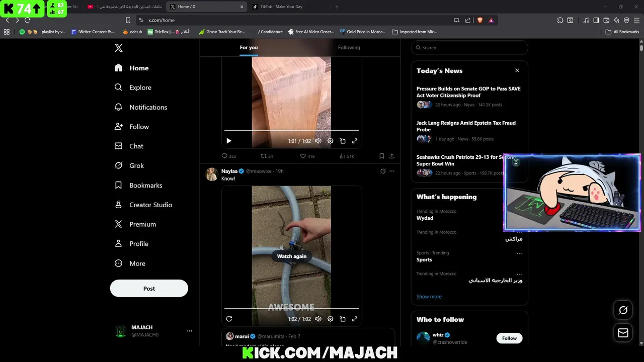Image resolution: width=644 pixels, height=362 pixels.
Task: Mute the top video at 1:01
Action: tap(318, 141)
